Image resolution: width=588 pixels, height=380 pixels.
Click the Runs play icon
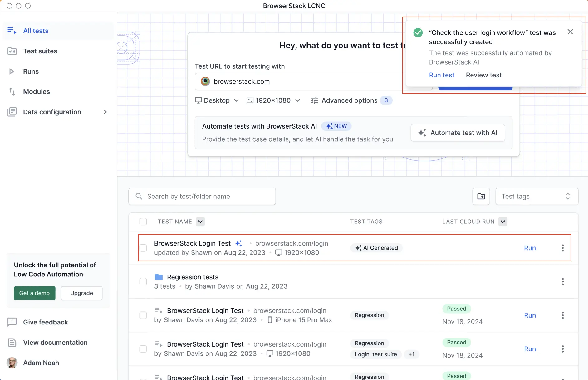point(12,71)
